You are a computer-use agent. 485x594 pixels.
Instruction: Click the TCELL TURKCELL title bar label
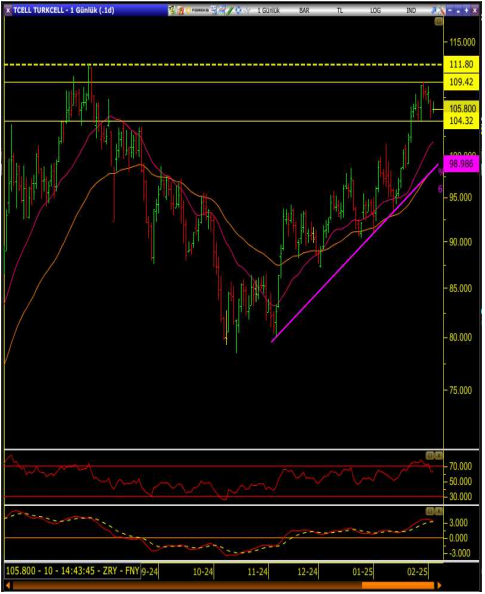coord(64,10)
